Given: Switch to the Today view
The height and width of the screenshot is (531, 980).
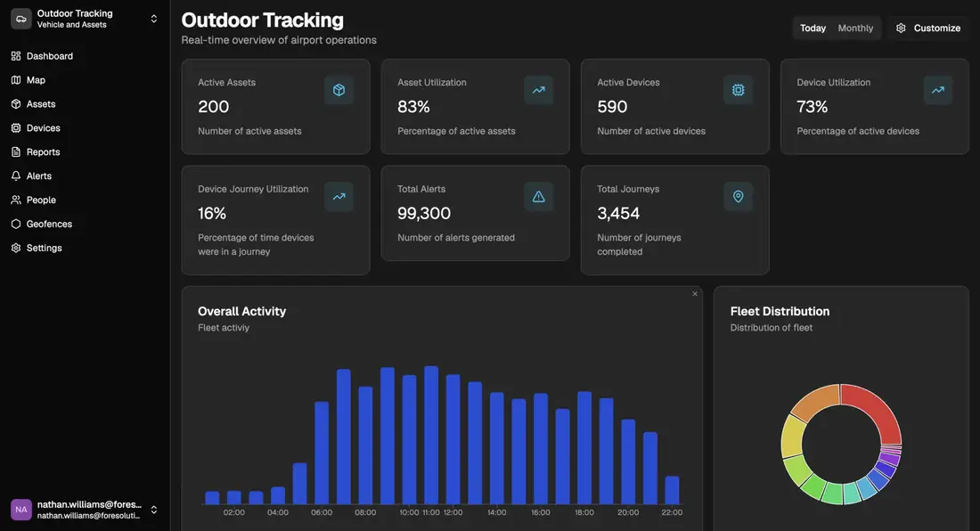Looking at the screenshot, I should click(x=813, y=29).
